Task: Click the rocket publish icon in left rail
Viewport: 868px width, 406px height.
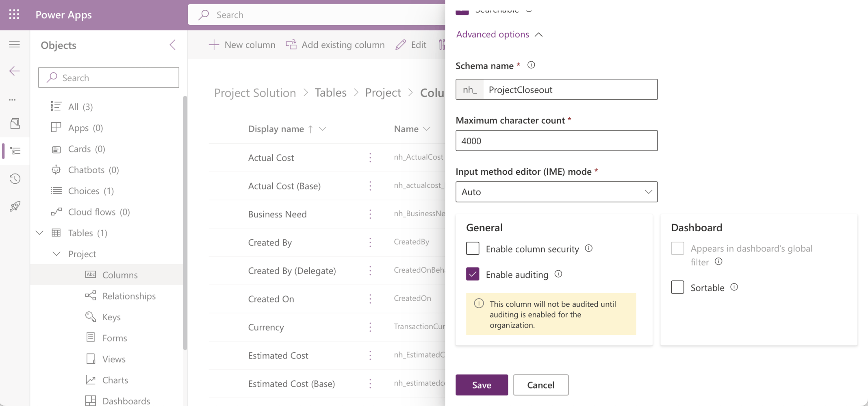Action: 15,206
